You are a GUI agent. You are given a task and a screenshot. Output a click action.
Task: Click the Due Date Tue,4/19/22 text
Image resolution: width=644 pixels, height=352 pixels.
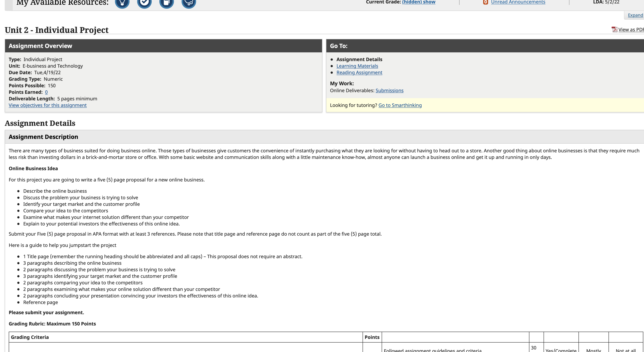click(35, 72)
